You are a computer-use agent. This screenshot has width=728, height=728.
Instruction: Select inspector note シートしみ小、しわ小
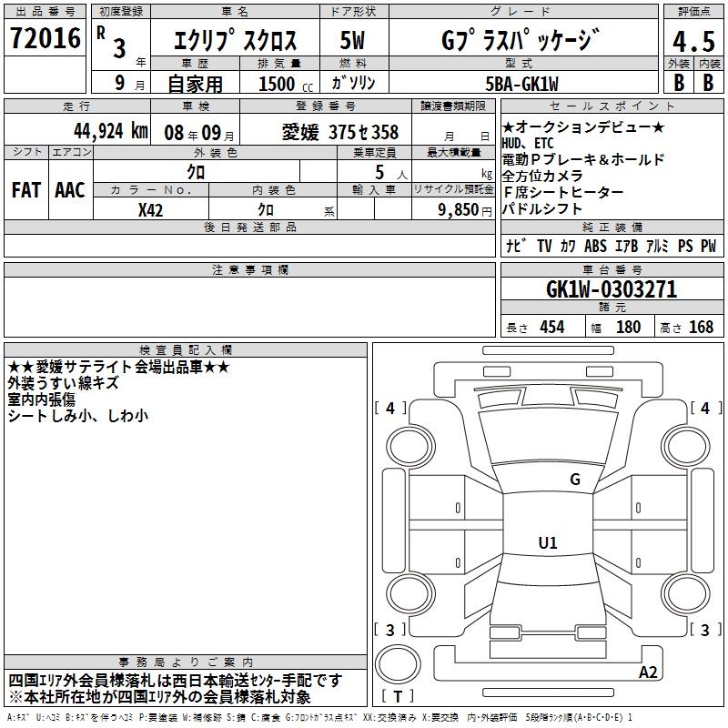[x=78, y=416]
